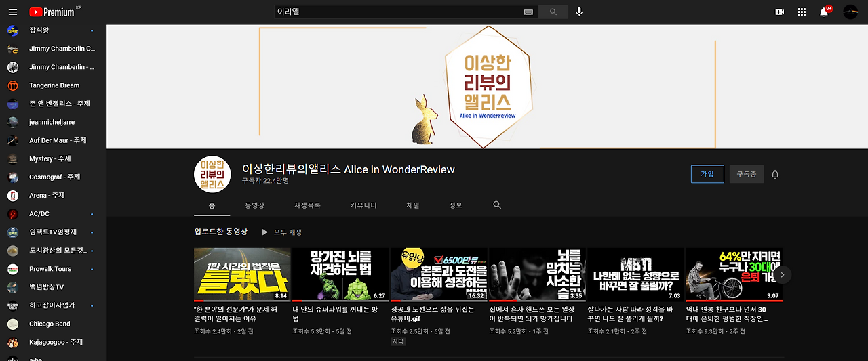Viewport: 868px width, 361px height.
Task: Click the search magnifier button
Action: [x=553, y=12]
